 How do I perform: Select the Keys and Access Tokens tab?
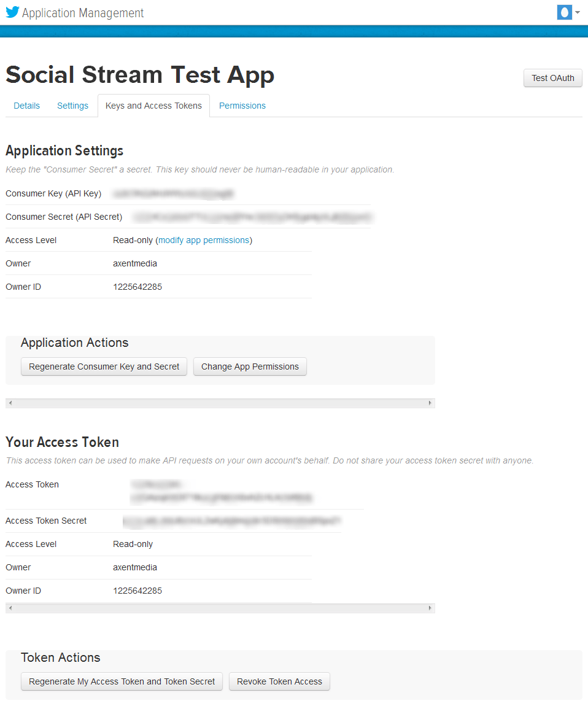tap(153, 106)
